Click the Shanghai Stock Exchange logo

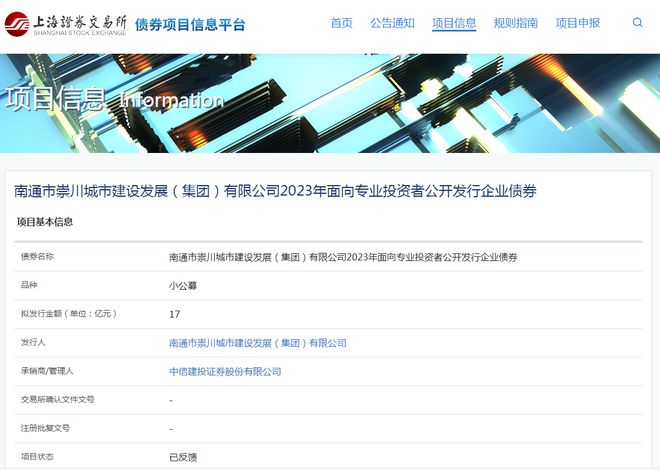64,24
